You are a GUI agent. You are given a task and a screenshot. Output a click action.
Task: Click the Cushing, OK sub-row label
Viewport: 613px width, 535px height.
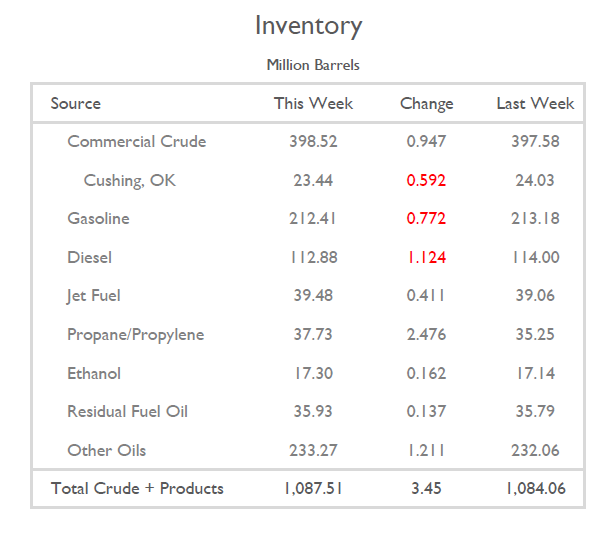[x=130, y=180]
